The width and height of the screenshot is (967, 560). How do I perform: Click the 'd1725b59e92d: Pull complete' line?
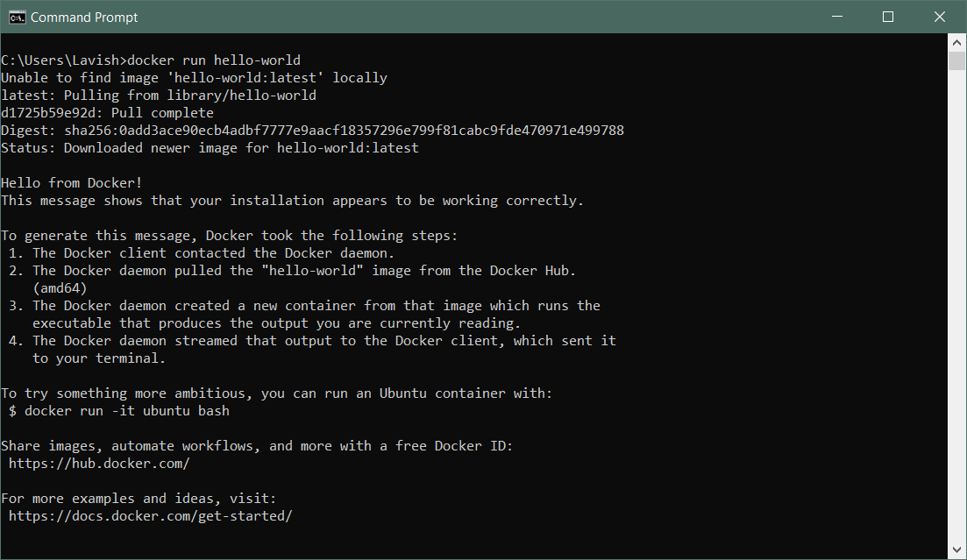[x=107, y=113]
